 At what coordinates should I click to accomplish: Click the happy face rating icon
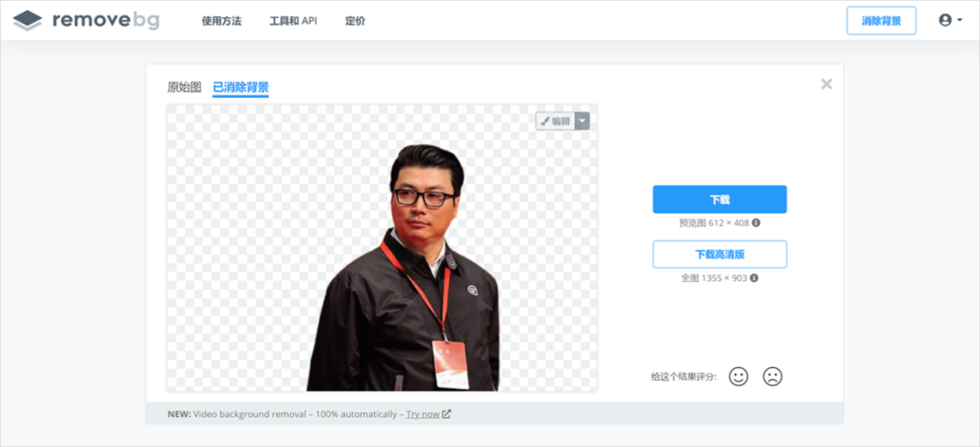pos(738,376)
